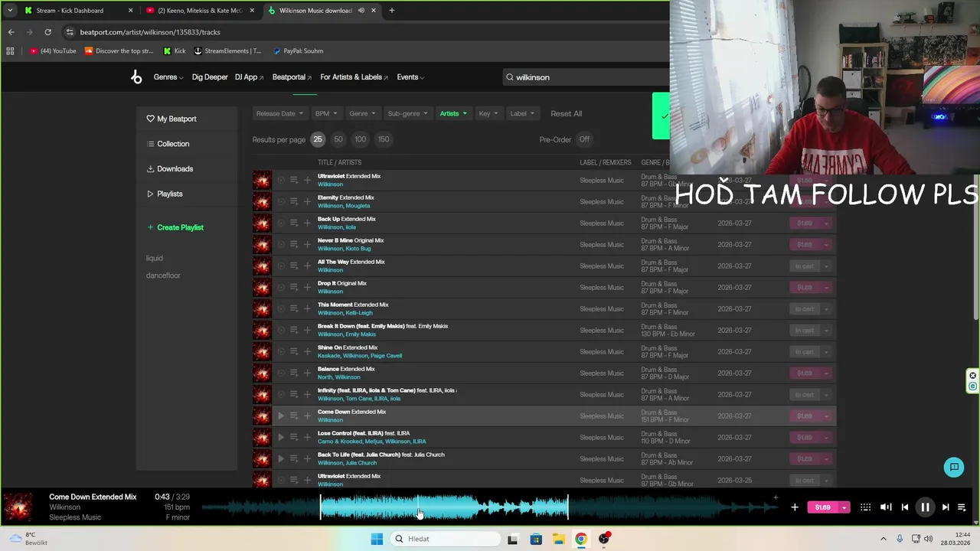Open My Beatport in sidebar

click(x=171, y=119)
